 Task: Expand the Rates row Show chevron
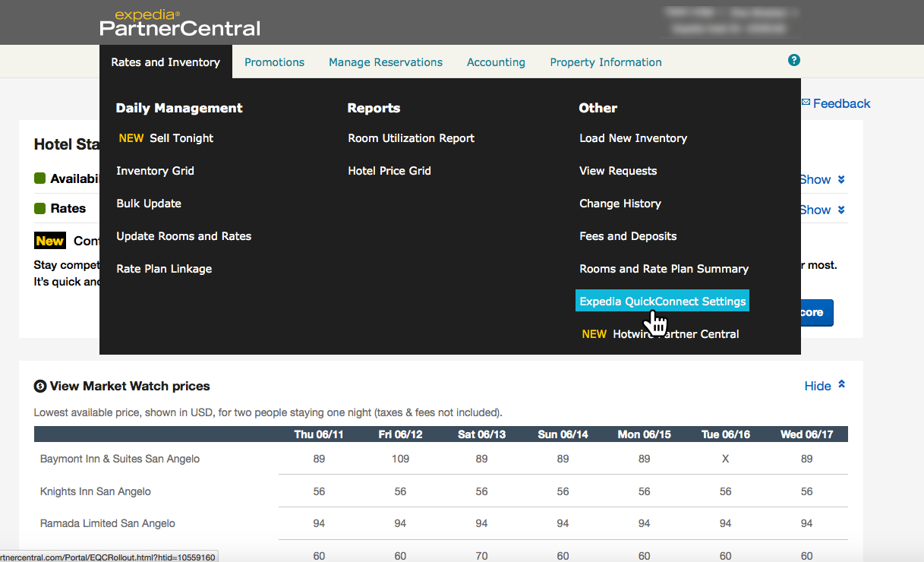[841, 210]
